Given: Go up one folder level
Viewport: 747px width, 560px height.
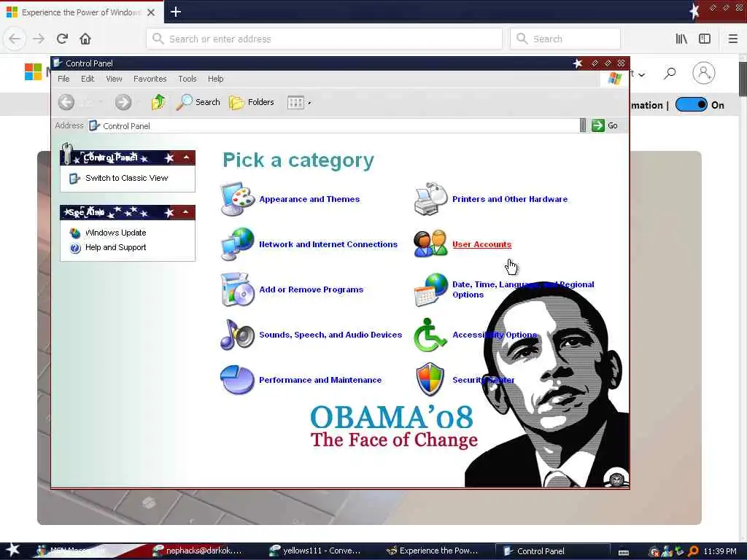Looking at the screenshot, I should coord(158,102).
